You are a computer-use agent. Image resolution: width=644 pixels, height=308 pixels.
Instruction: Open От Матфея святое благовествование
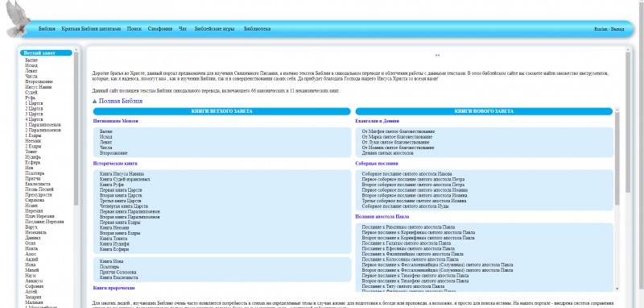click(x=398, y=131)
